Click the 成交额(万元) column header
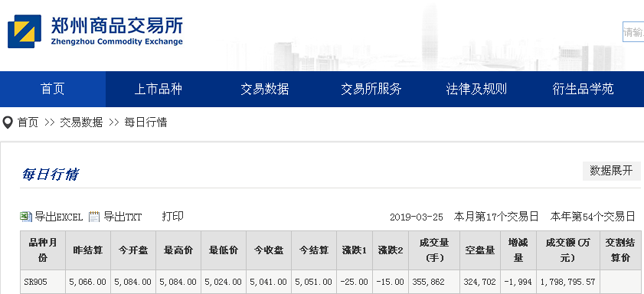The image size is (644, 294). (x=568, y=250)
